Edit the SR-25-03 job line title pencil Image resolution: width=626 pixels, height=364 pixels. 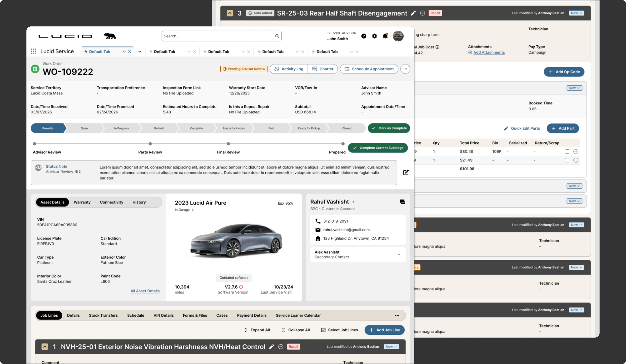[x=413, y=13]
